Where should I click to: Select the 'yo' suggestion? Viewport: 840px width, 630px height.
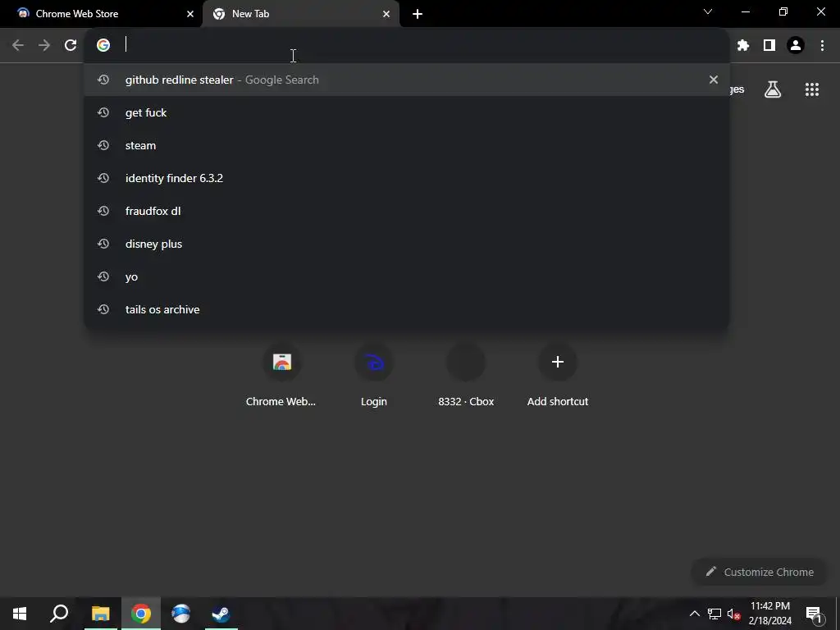click(x=407, y=276)
